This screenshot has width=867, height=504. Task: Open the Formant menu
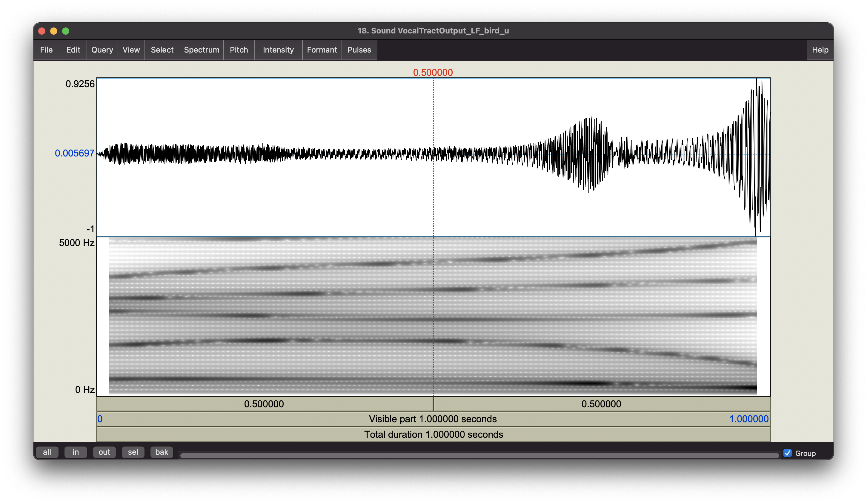pos(322,50)
